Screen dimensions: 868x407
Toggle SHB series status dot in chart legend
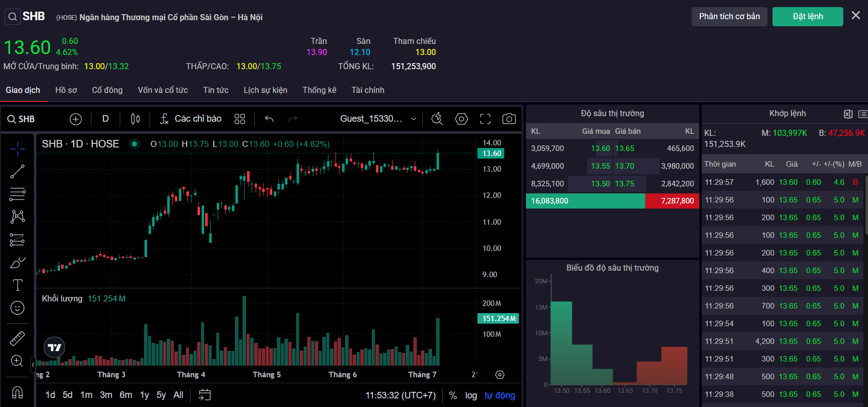(134, 144)
